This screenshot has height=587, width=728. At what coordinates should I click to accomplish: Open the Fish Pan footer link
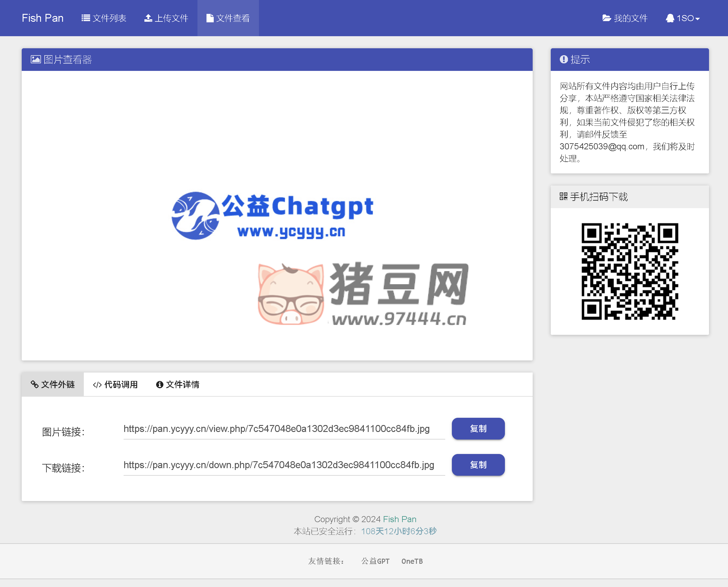pyautogui.click(x=400, y=519)
